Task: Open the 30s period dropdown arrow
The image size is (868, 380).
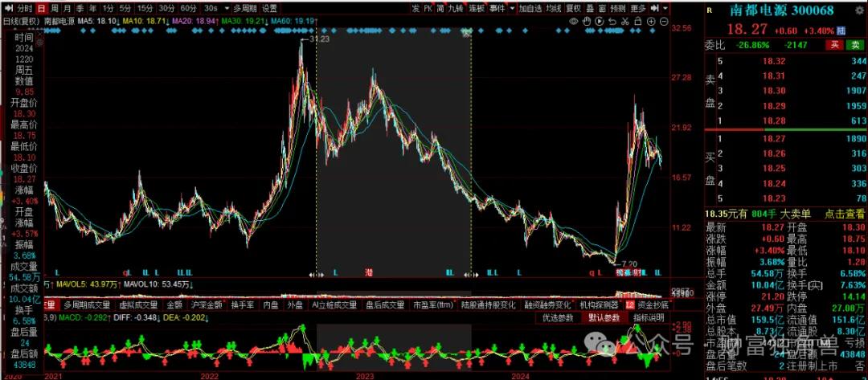Action: pyautogui.click(x=225, y=8)
